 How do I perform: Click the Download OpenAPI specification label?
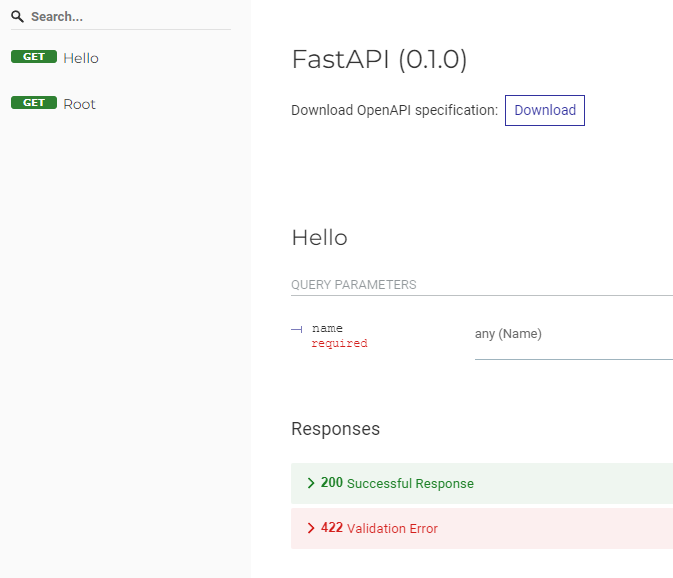[x=394, y=110]
